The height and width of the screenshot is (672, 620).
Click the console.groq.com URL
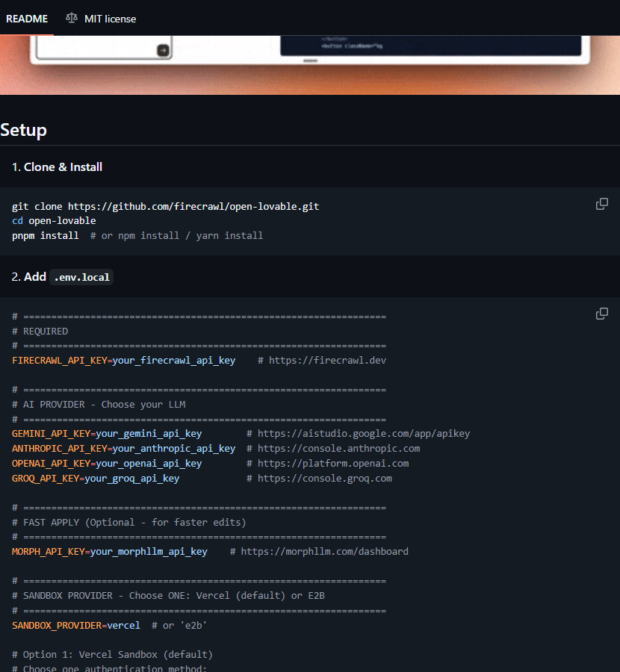pos(324,479)
